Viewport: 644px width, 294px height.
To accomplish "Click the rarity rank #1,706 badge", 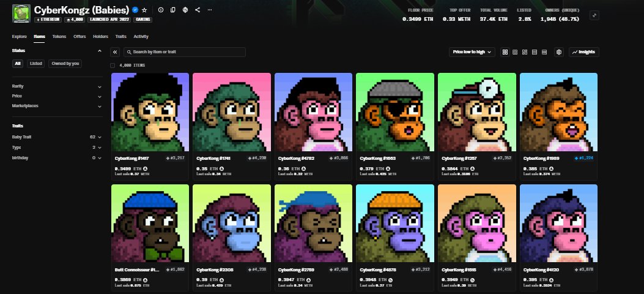I will coord(421,158).
